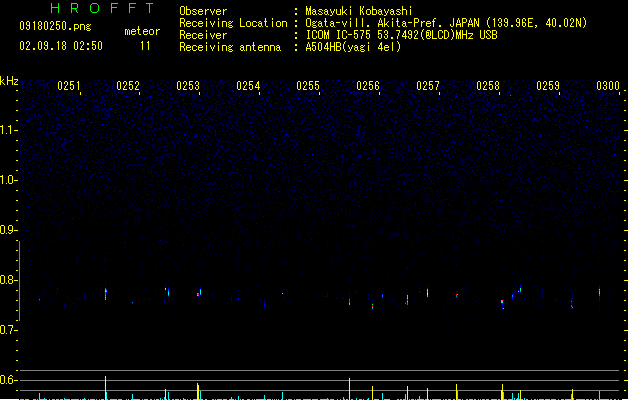Click the date stamp 02.09.18 02:50
The width and height of the screenshot is (629, 400).
[61, 46]
